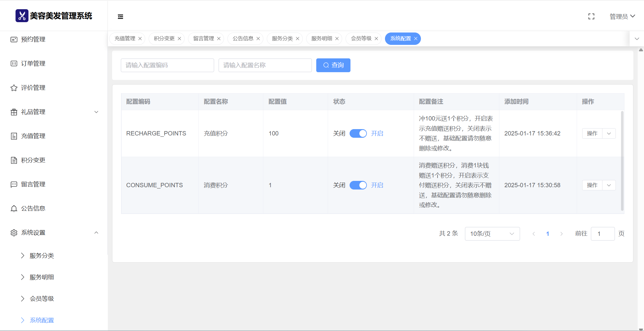
Task: Open the 操作 dropdown arrow for RECHARGE_POINTS
Action: pos(609,133)
